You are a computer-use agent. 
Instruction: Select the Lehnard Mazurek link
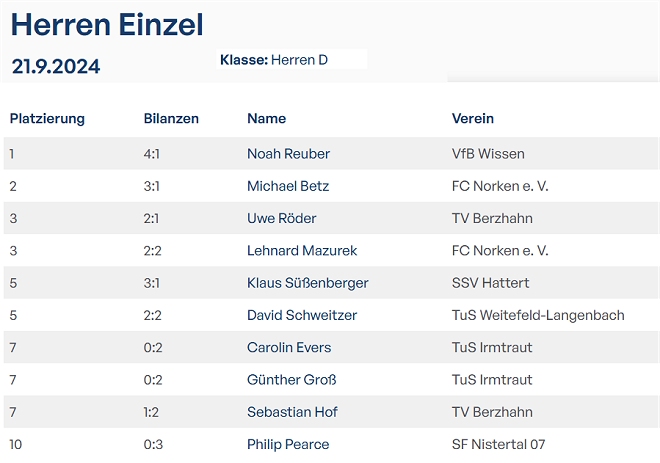[x=302, y=251]
